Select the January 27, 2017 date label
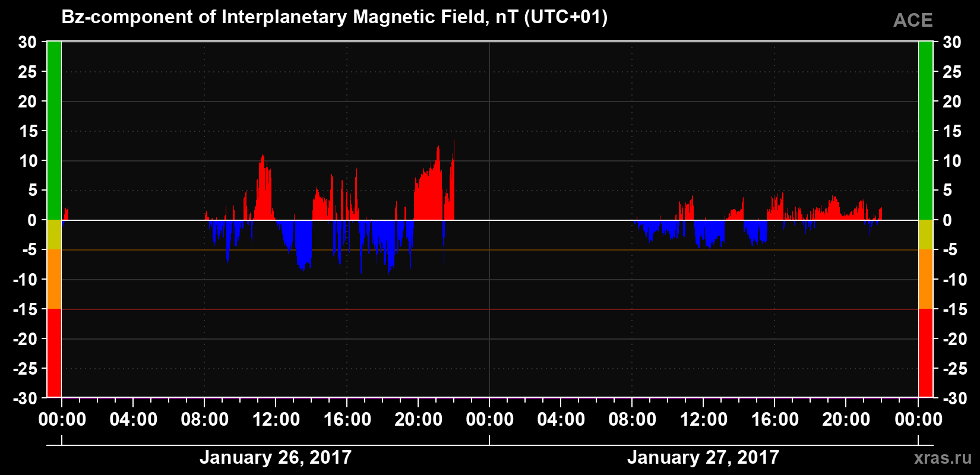The image size is (980, 475). (703, 457)
